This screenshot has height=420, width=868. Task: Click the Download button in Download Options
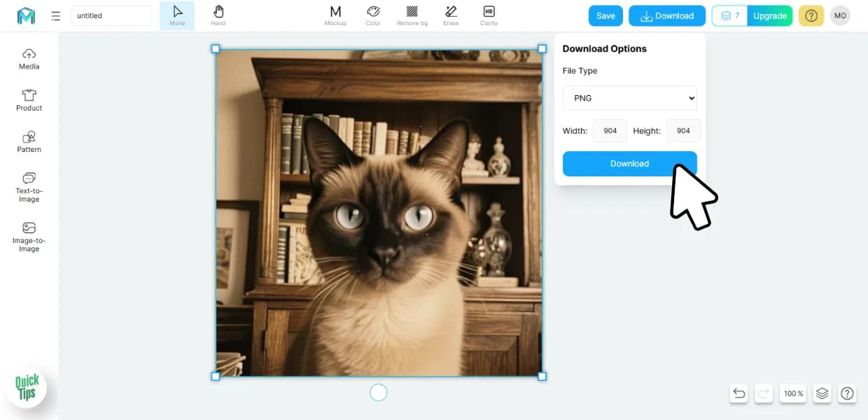tap(629, 164)
